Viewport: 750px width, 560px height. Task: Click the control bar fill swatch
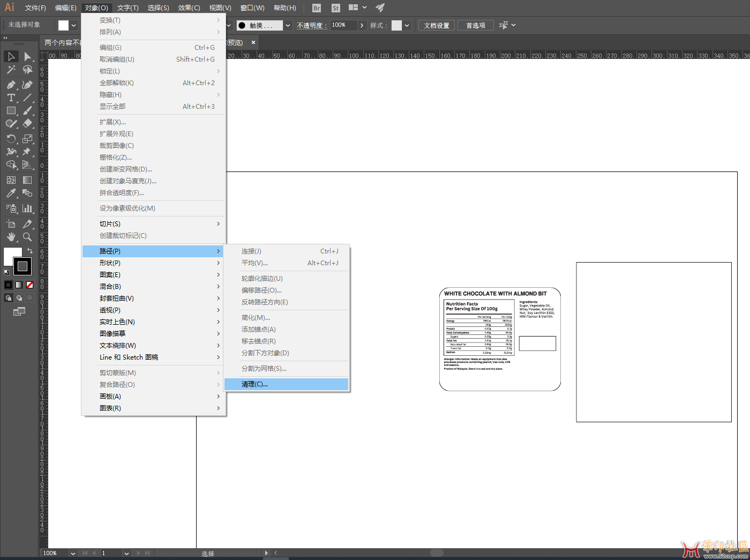click(x=63, y=25)
